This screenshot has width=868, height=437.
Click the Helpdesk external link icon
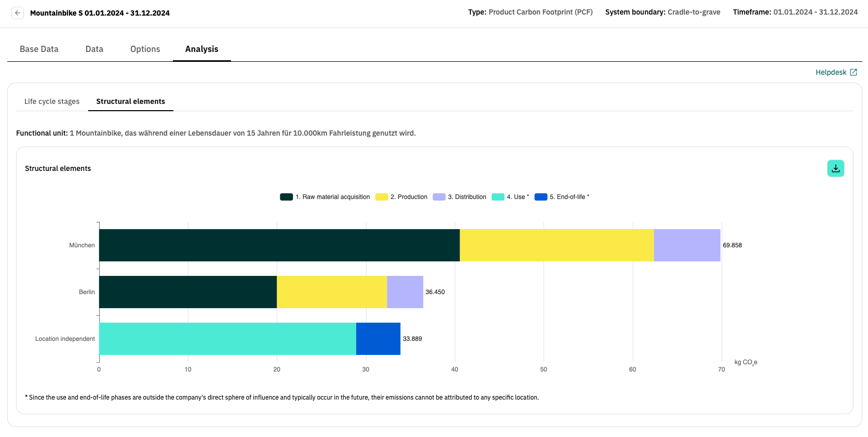point(853,72)
